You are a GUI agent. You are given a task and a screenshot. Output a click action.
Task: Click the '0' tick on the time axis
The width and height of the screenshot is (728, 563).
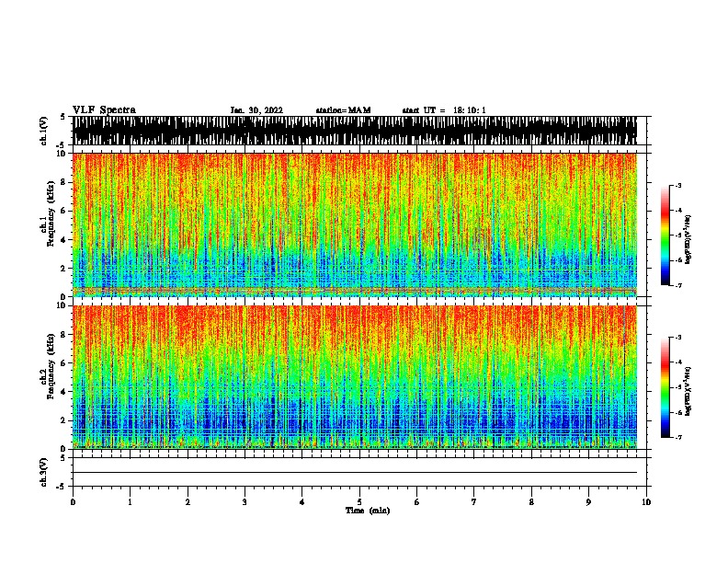point(73,502)
